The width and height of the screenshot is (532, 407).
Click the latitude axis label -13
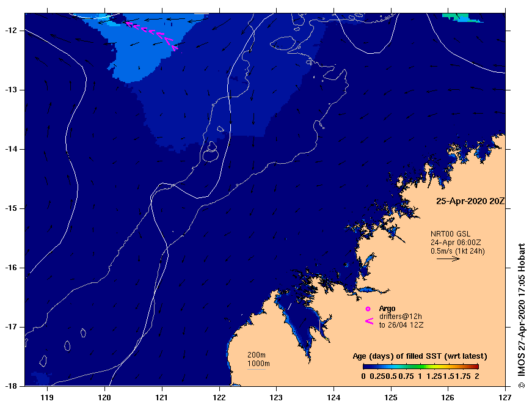click(11, 90)
